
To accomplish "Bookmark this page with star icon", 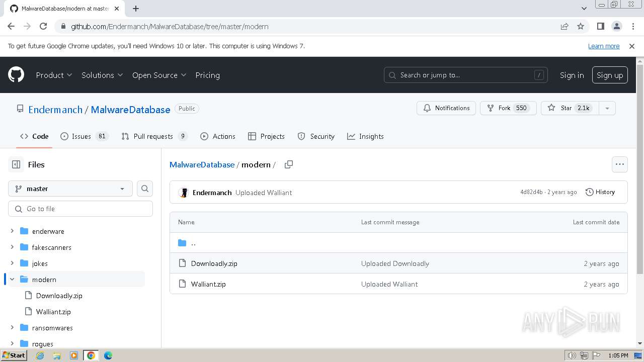I will coord(581,26).
